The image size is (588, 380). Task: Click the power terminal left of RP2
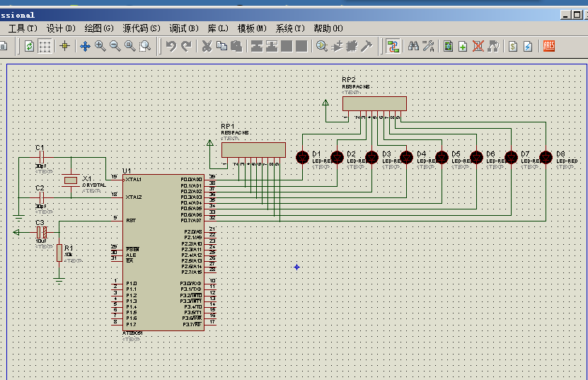[x=325, y=103]
